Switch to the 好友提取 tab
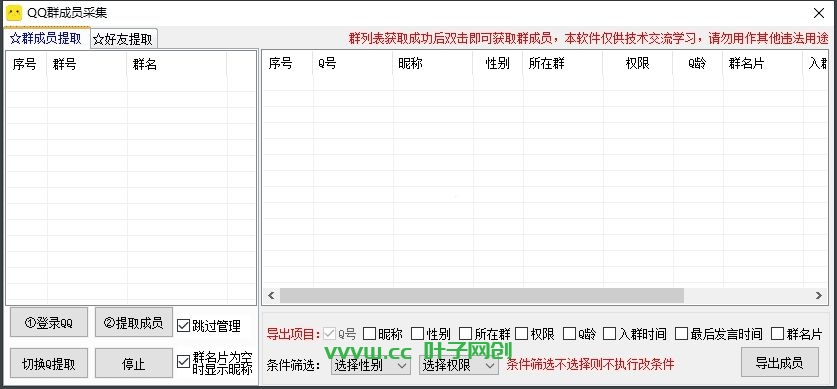 124,39
